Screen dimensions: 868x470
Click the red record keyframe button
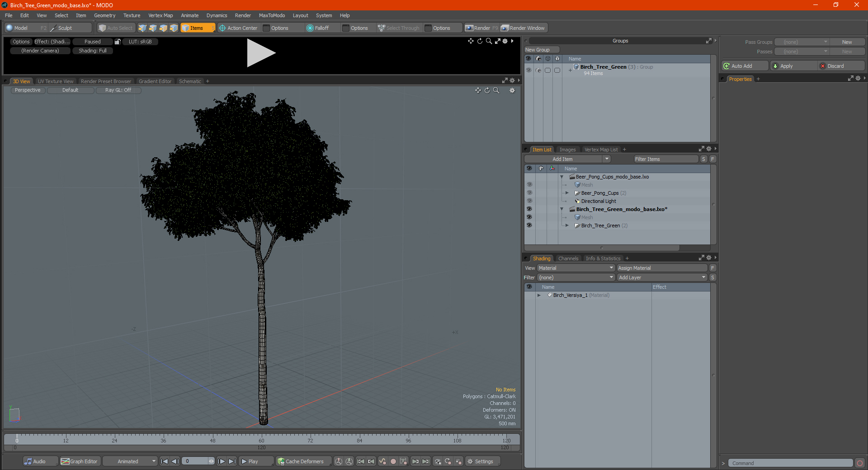[x=393, y=461]
